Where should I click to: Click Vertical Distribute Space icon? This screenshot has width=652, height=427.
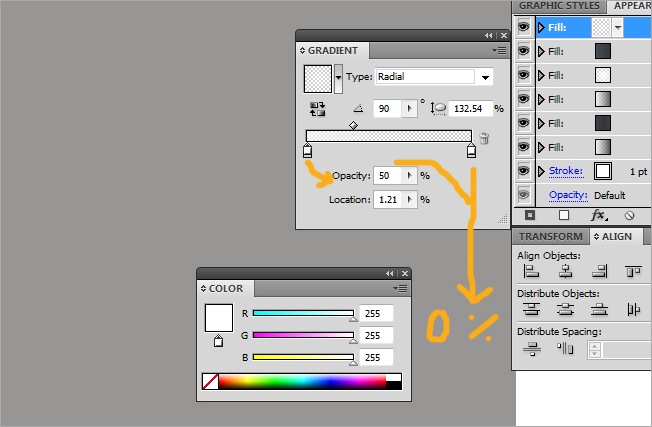pos(532,348)
